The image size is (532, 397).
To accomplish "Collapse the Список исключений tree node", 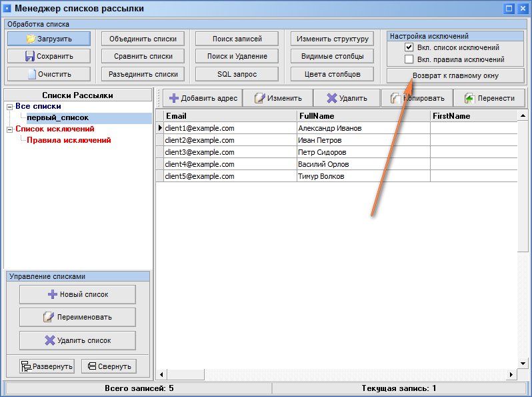I will (10, 129).
